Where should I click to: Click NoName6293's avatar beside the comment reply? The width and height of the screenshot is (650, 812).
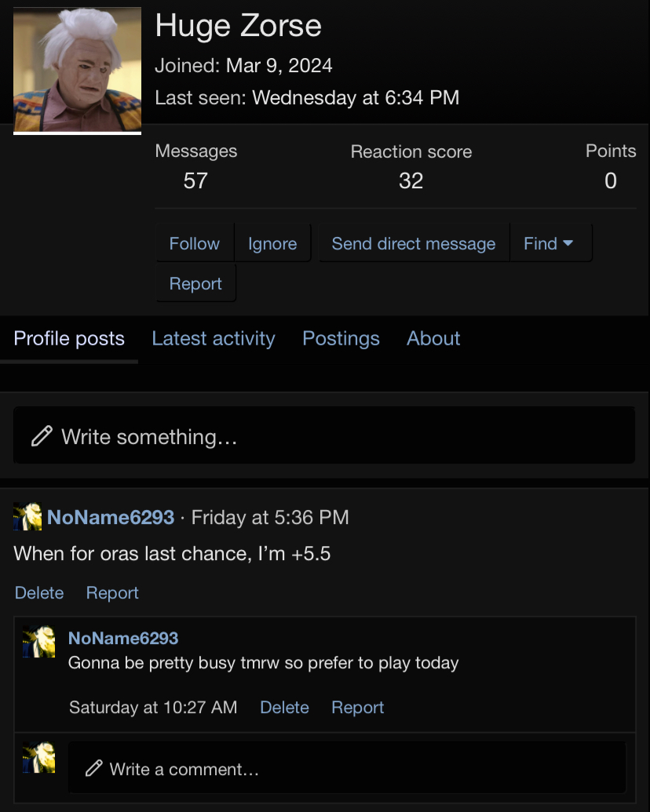tap(38, 641)
